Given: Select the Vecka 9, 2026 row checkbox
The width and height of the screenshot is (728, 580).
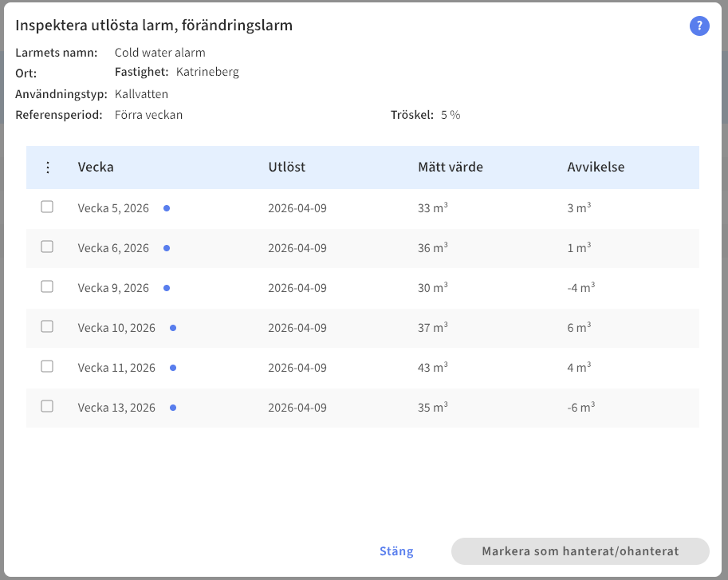Looking at the screenshot, I should coord(47,286).
